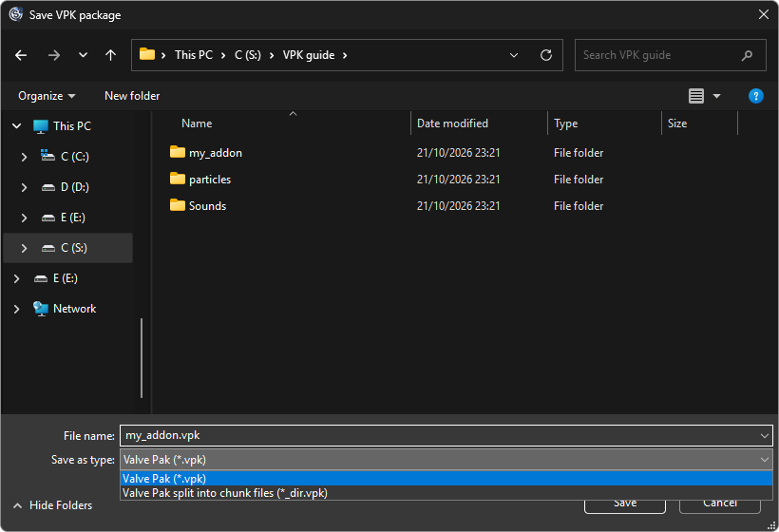The height and width of the screenshot is (532, 779).
Task: Click the particles folder icon
Action: pos(178,179)
